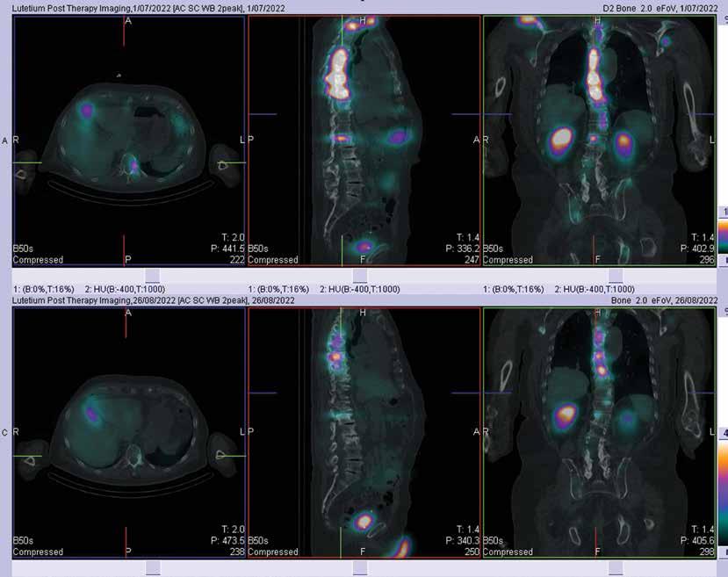This screenshot has height=577, width=728.
Task: Click the 'Lutetium Post Therapy Imaging,1/07/2022' series title
Action: coord(148,9)
